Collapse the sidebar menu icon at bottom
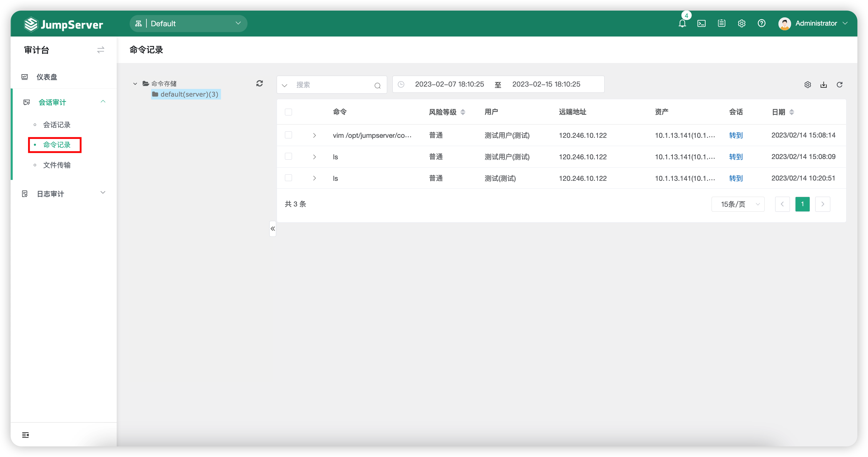 click(26, 435)
